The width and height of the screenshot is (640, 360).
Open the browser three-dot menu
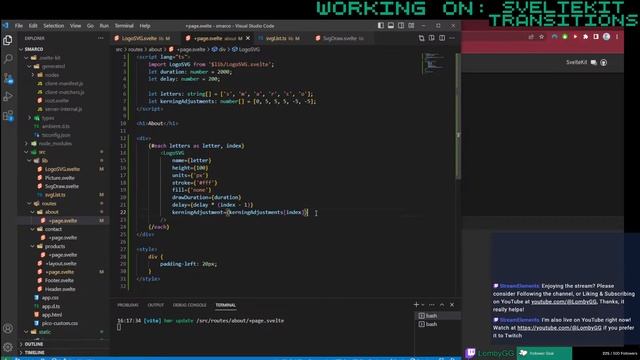617,37
